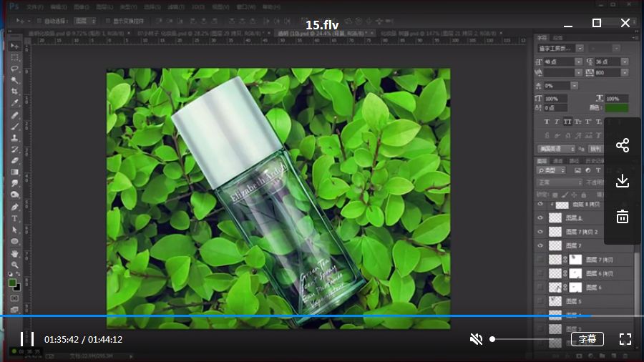
Task: Open the first Photoshop menu 文件(F)
Action: coord(34,7)
